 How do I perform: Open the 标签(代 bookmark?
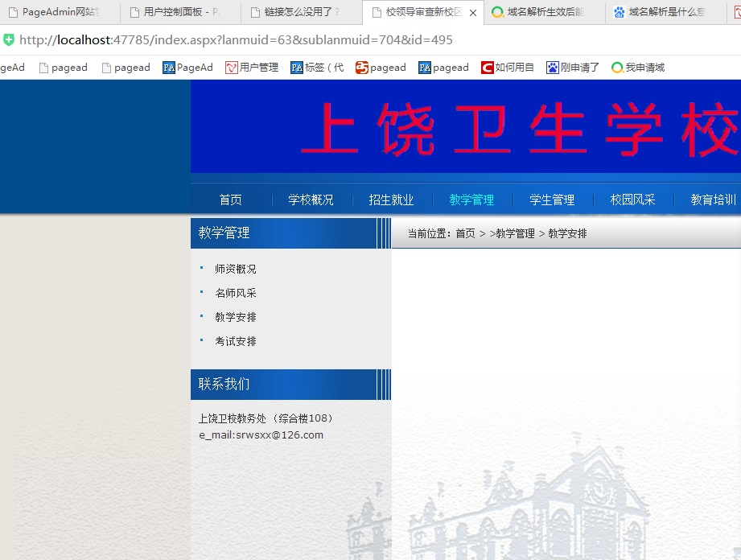(x=317, y=68)
